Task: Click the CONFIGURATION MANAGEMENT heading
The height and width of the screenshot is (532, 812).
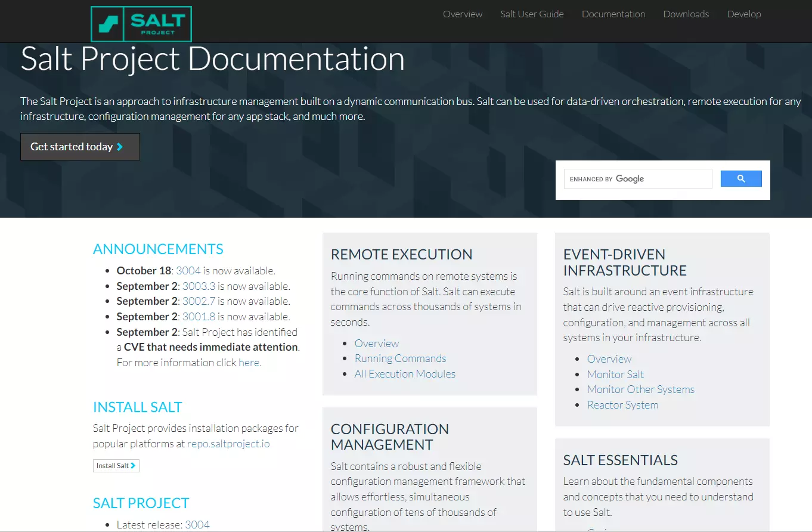Action: 390,437
